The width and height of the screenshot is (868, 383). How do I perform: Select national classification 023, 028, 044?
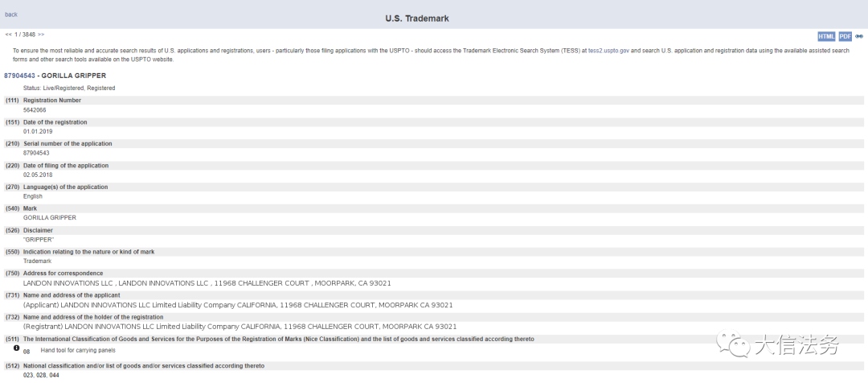coord(41,375)
